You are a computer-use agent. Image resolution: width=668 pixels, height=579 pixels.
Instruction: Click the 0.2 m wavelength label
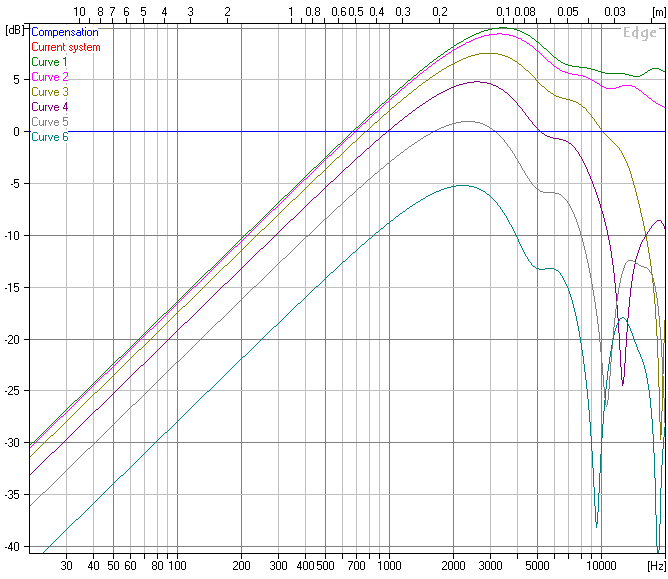(x=440, y=12)
